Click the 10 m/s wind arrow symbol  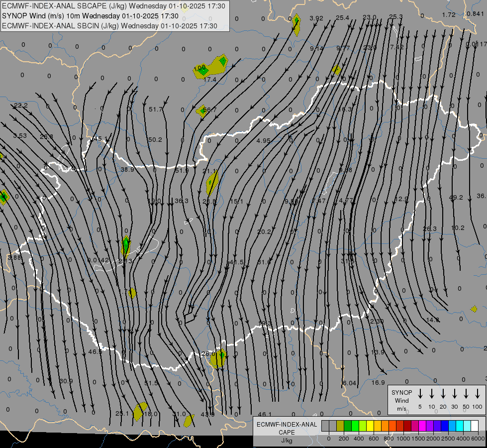[432, 394]
